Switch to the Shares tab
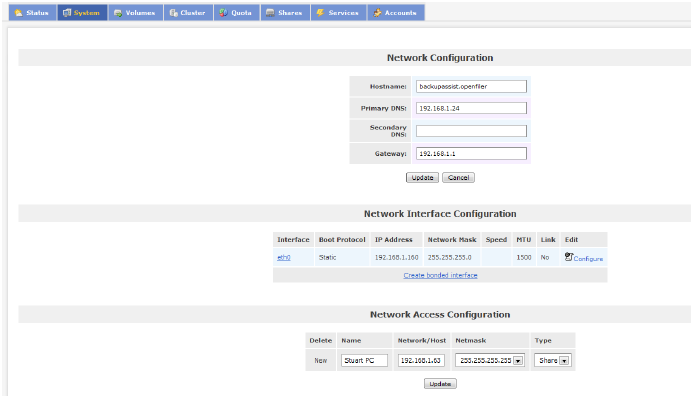693x396 pixels. (285, 12)
